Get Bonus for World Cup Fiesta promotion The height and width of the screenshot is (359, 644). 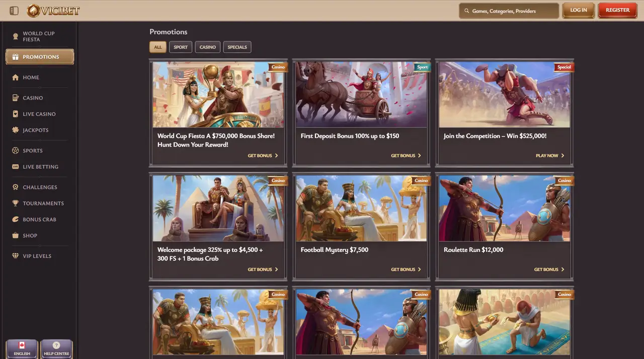263,156
